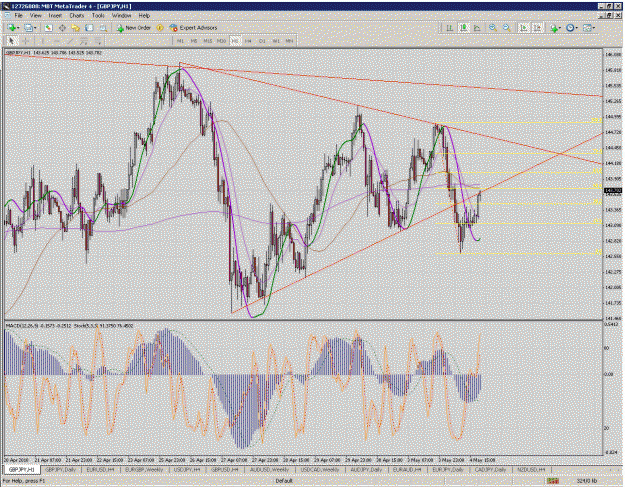Open the File menu
625x487 pixels.
click(x=18, y=16)
